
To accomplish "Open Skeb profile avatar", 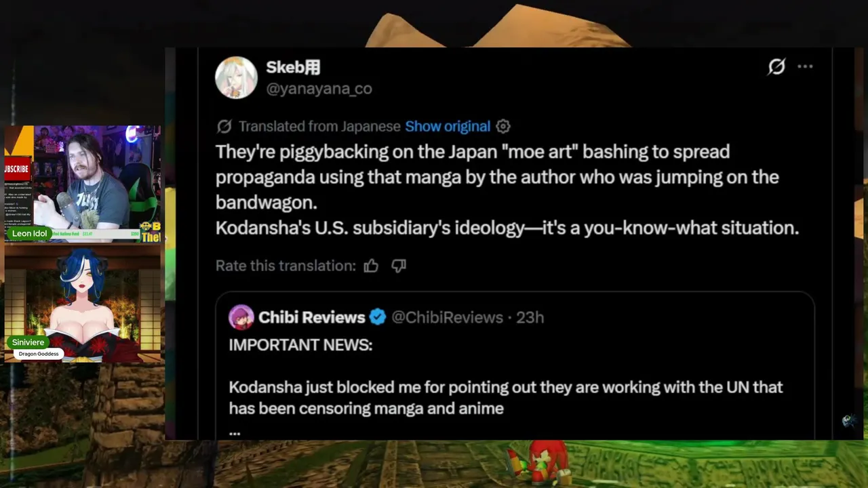I will coord(236,77).
